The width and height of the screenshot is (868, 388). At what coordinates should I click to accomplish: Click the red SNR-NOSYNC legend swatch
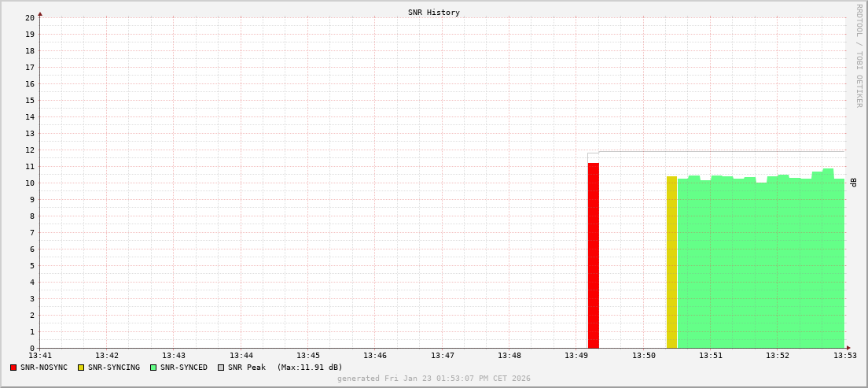click(13, 368)
